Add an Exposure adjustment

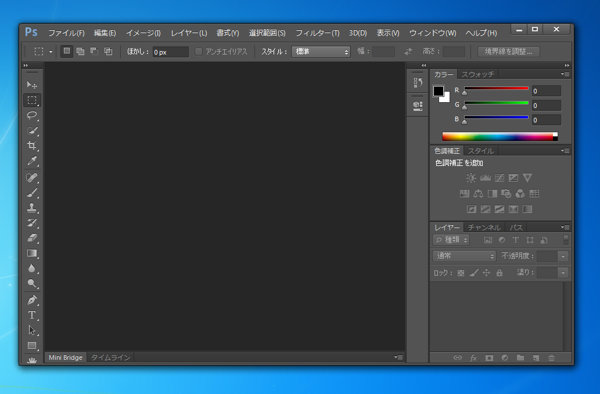pos(513,178)
